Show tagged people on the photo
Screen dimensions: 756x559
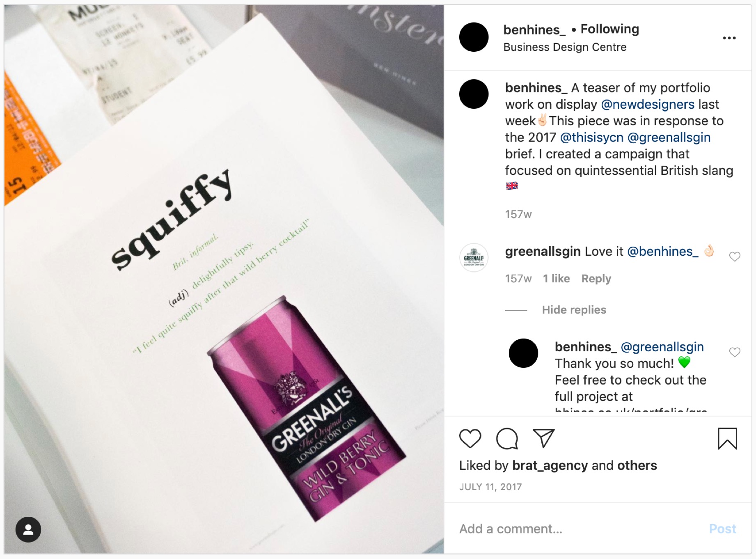tap(28, 529)
